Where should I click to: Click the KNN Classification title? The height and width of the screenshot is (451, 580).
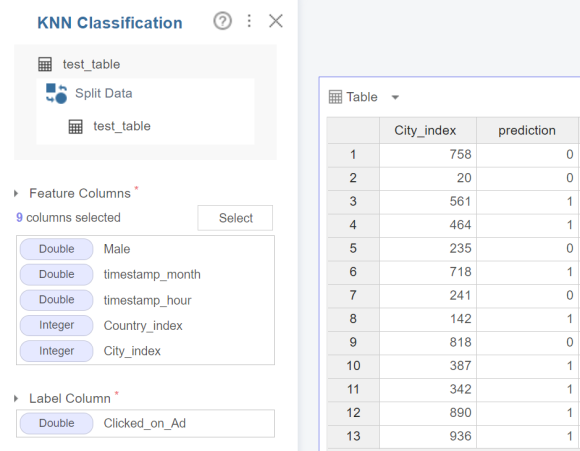pyautogui.click(x=110, y=23)
